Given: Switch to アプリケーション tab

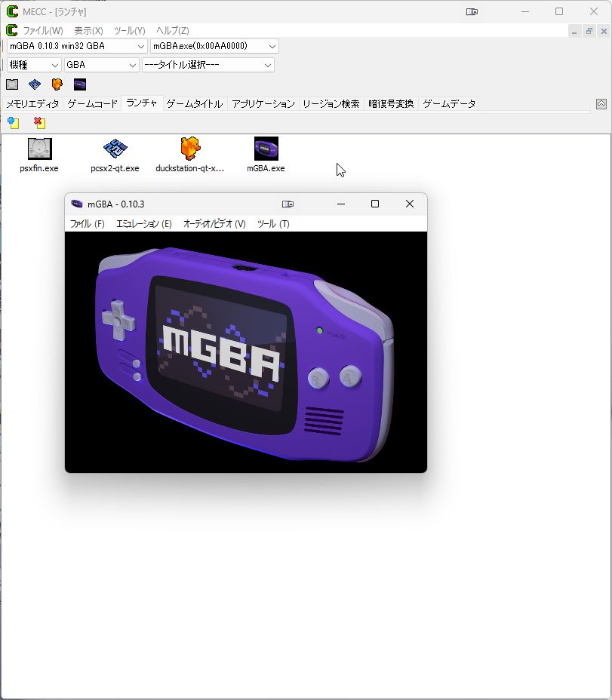Looking at the screenshot, I should click(x=263, y=104).
